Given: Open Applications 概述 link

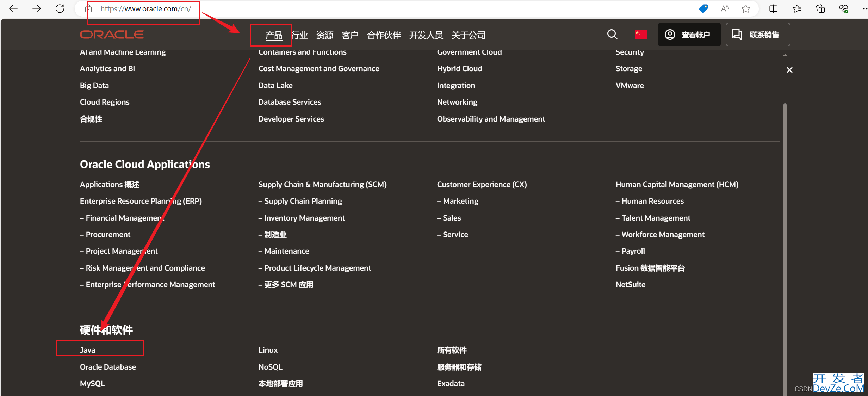Looking at the screenshot, I should [110, 185].
